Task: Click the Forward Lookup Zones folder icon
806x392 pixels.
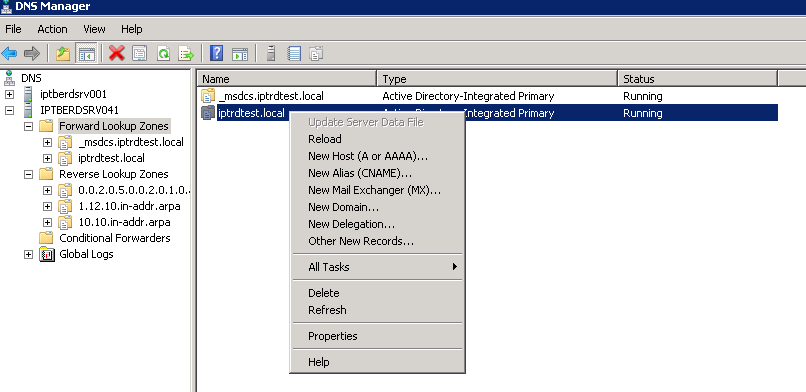Action: pos(46,126)
